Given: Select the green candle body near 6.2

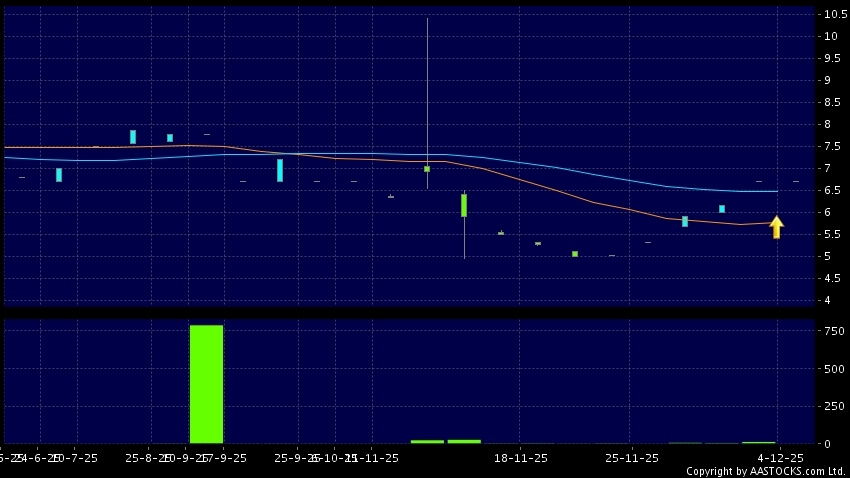Looking at the screenshot, I should 464,205.
